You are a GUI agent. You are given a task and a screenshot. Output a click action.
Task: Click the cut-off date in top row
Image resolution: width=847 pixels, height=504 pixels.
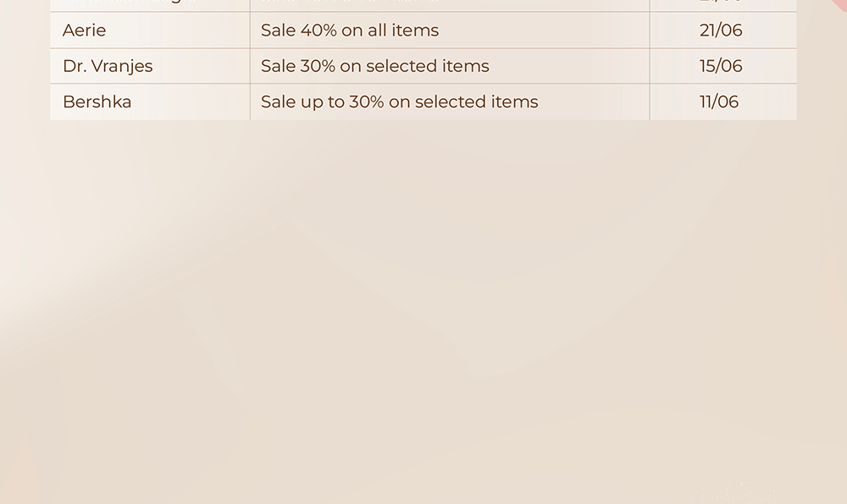coord(721,2)
